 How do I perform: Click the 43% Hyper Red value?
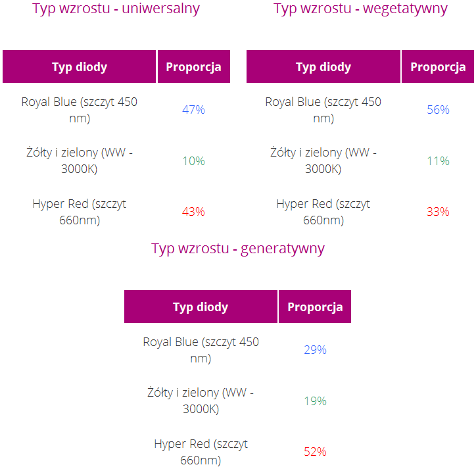[x=193, y=212]
